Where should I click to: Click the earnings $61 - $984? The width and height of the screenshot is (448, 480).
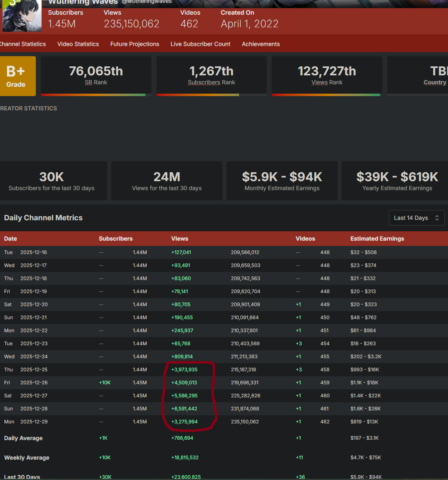point(363,331)
